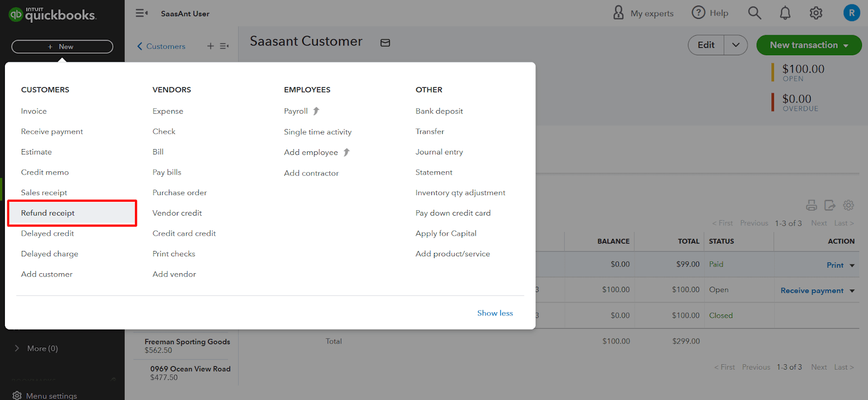Open the New transaction dropdown

[x=809, y=45]
